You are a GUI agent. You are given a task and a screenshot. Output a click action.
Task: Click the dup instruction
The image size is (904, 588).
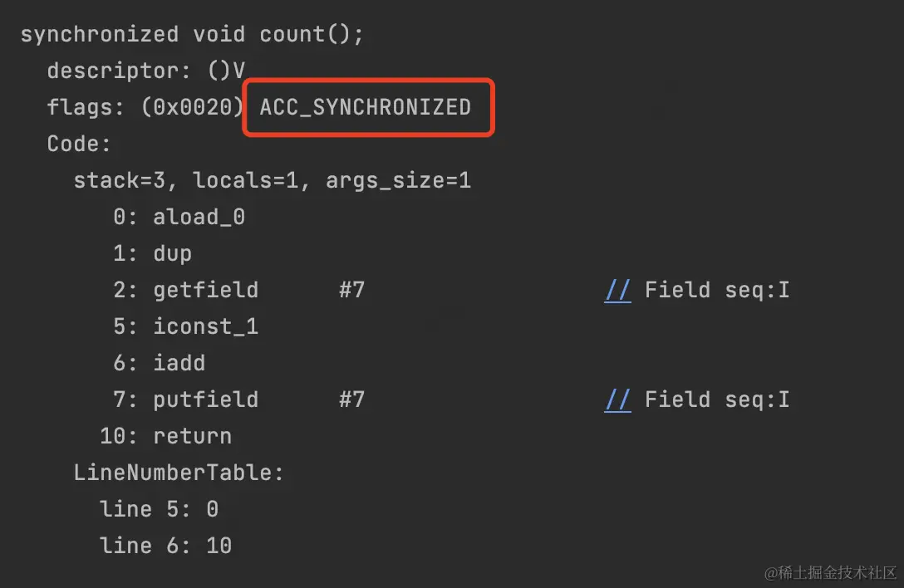point(172,254)
